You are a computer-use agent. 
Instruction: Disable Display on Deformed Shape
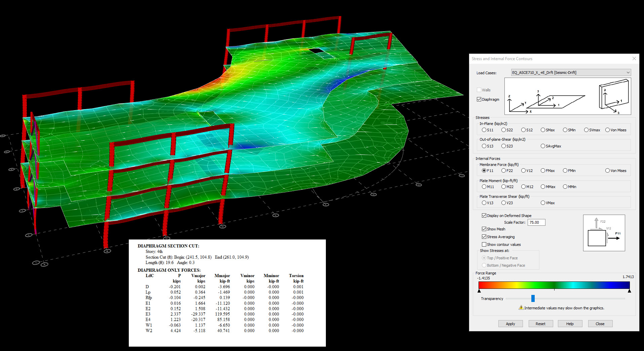tap(484, 215)
